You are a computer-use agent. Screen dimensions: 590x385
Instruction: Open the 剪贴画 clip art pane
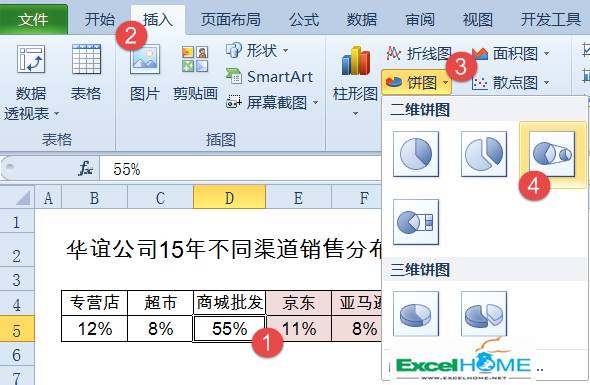pos(195,72)
